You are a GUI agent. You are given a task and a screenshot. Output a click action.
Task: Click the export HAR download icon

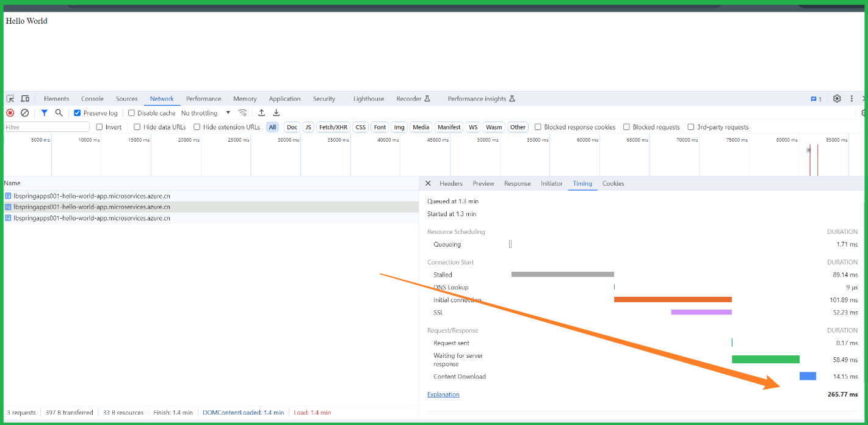(276, 113)
